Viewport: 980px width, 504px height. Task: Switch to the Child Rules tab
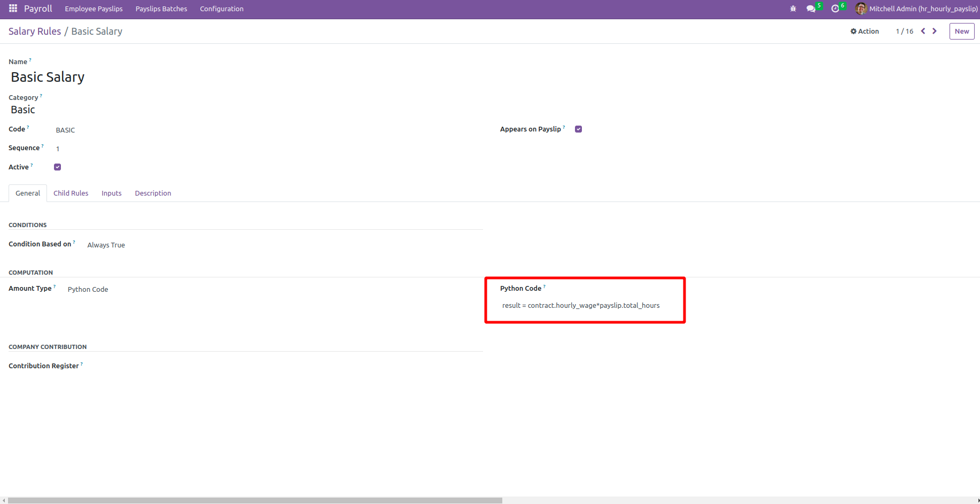[x=71, y=193]
